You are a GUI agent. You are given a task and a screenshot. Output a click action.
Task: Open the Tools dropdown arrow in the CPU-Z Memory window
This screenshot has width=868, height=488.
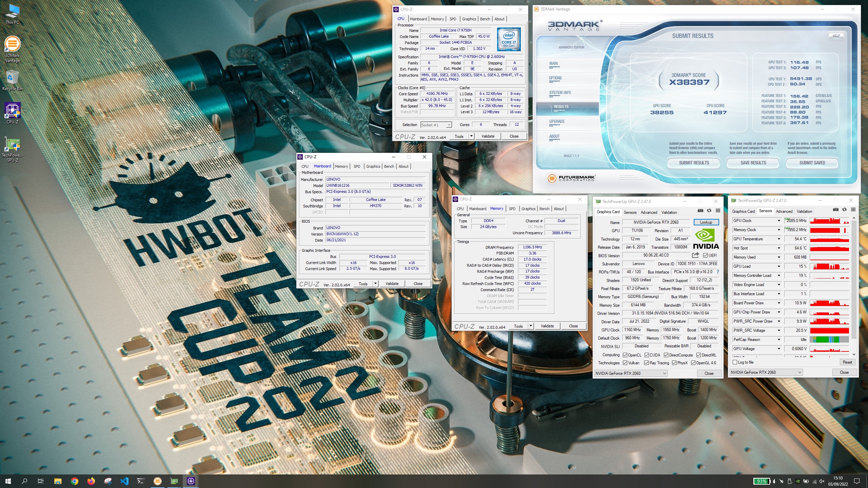point(531,326)
